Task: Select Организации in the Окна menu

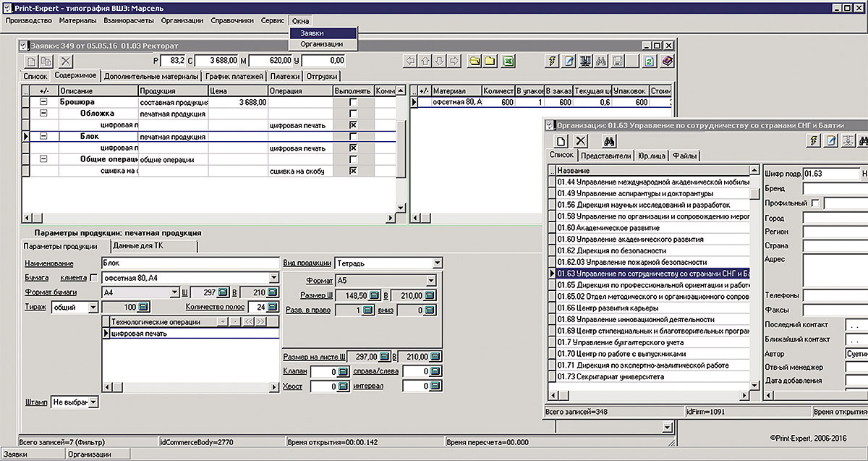Action: 321,44
